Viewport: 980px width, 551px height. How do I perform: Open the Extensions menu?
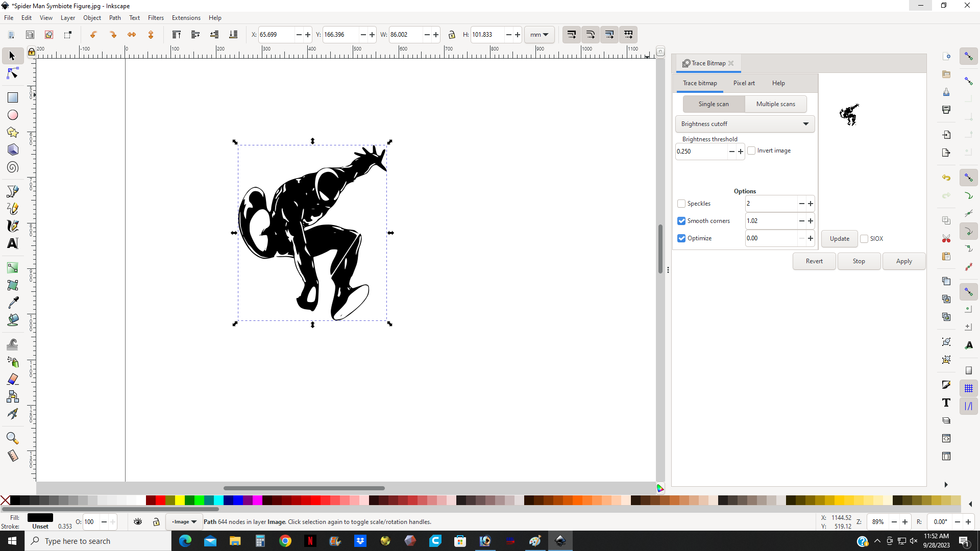coord(186,18)
